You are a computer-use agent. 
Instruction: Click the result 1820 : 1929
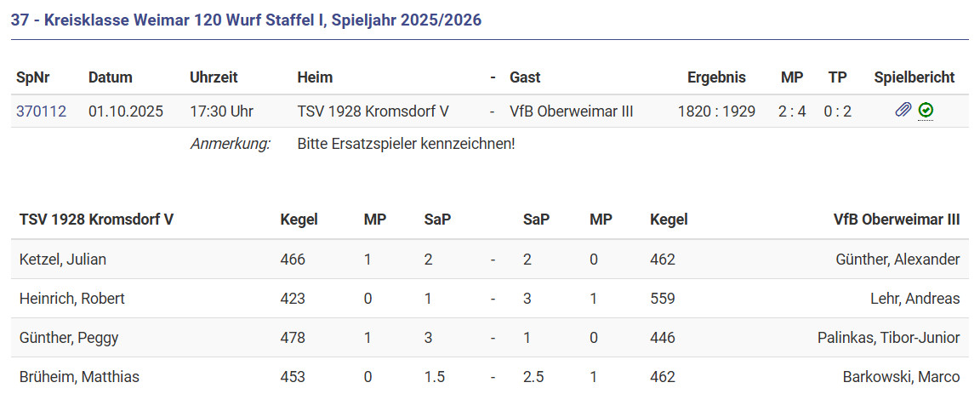pos(716,111)
